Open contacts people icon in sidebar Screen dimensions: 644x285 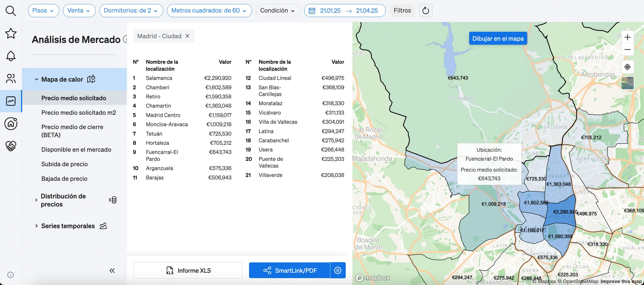click(x=11, y=78)
